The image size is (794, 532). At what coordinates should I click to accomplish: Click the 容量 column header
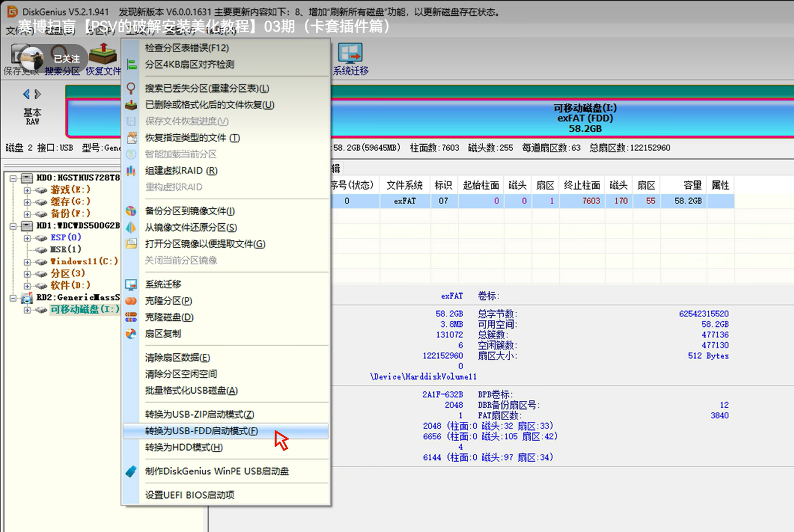point(684,185)
